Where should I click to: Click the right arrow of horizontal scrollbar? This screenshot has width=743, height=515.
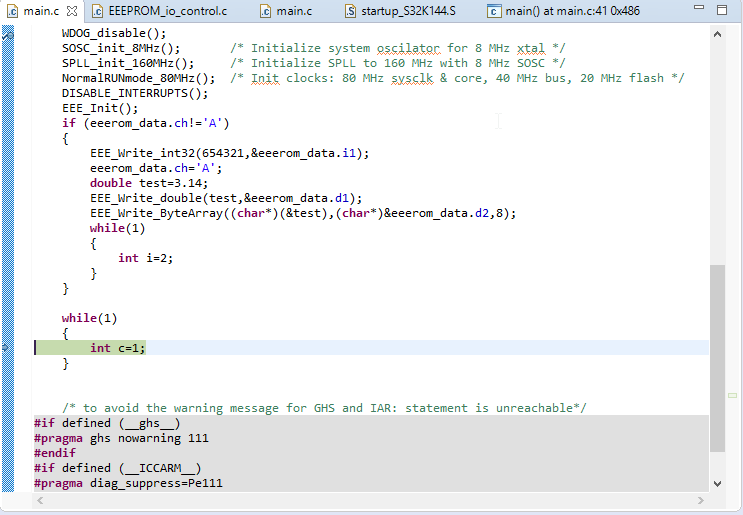pyautogui.click(x=701, y=500)
